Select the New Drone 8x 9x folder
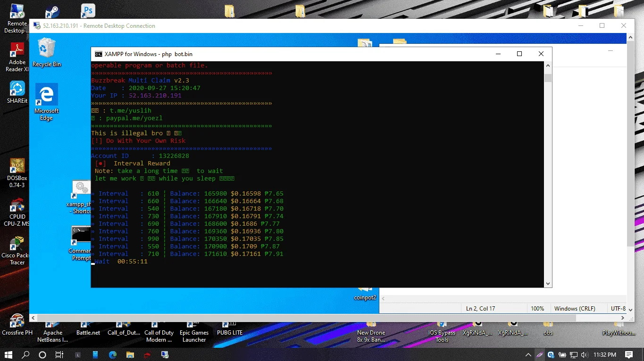This screenshot has height=361, width=644. pyautogui.click(x=371, y=331)
